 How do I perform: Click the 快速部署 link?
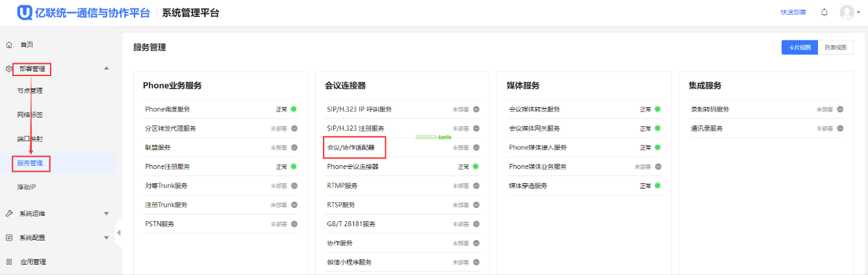pos(793,12)
